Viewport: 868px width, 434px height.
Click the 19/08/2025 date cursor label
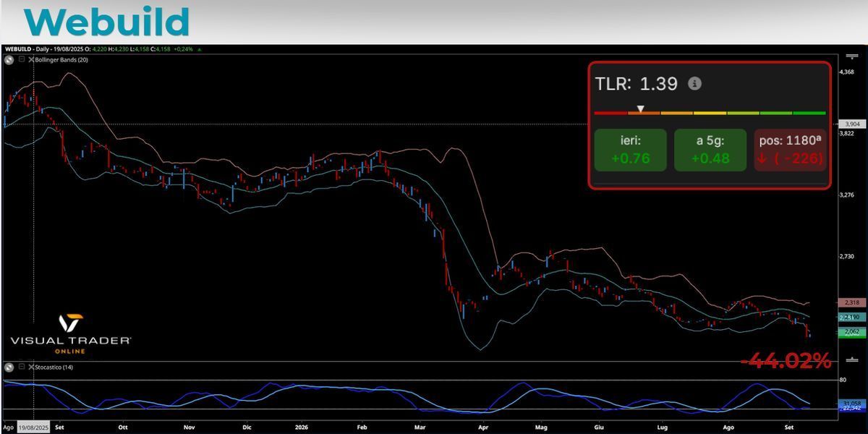click(x=34, y=427)
